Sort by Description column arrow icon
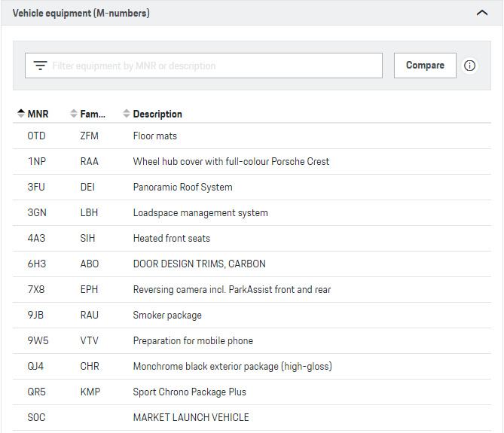The image size is (504, 433). (126, 114)
